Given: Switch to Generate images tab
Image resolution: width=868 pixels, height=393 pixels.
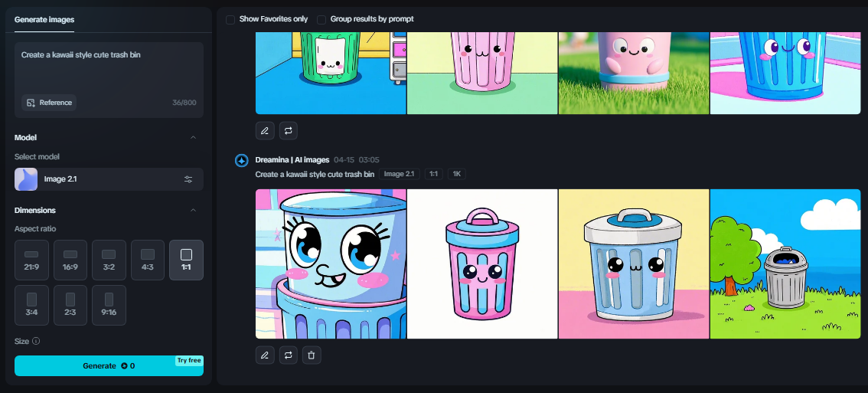Looking at the screenshot, I should [x=44, y=19].
